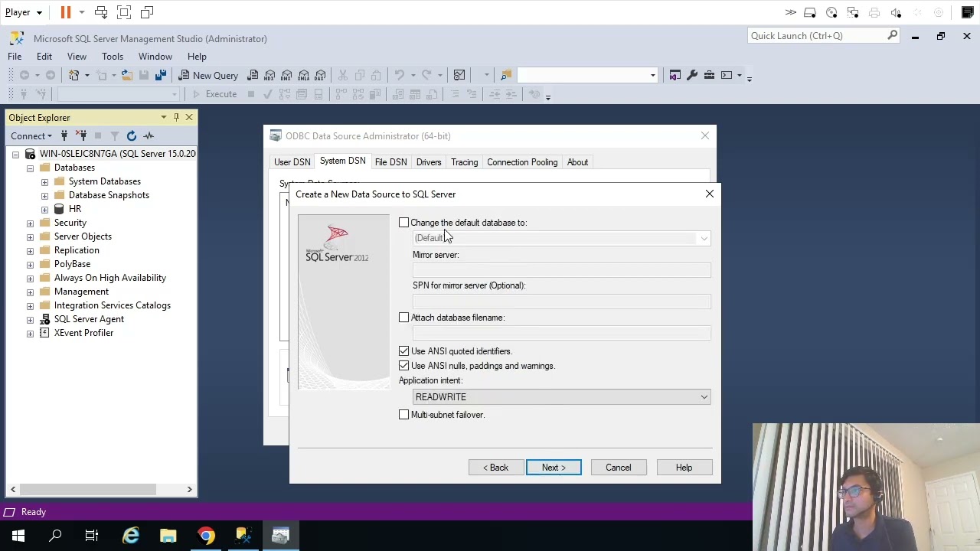This screenshot has width=980, height=551.
Task: Expand the System Databases folder
Action: click(44, 181)
